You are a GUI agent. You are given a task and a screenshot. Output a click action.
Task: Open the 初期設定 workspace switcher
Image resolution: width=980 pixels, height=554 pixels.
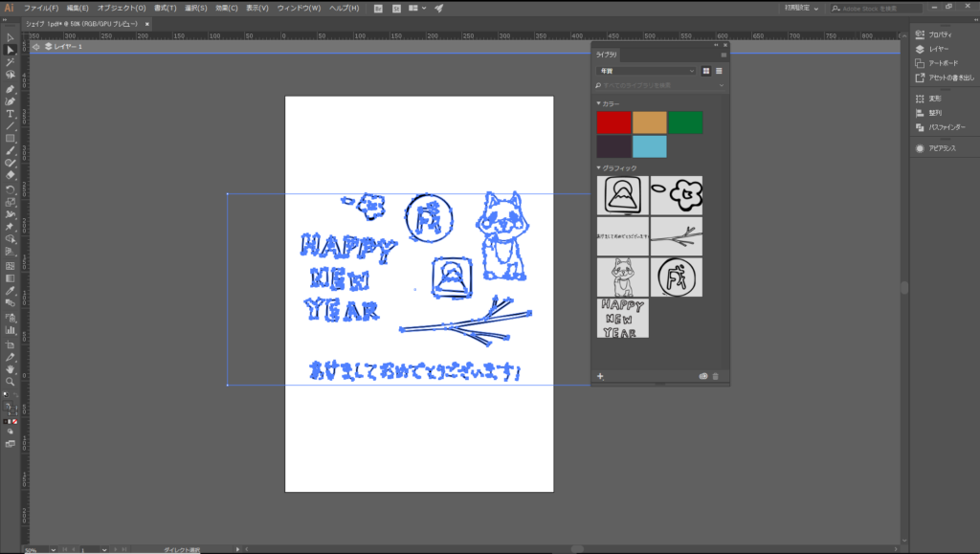pyautogui.click(x=802, y=8)
